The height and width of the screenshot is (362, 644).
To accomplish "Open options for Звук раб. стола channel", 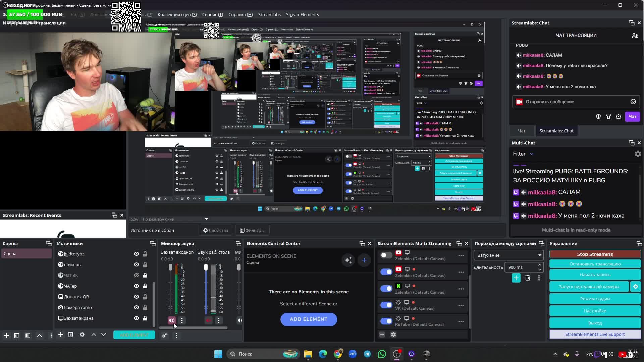I will point(219,320).
